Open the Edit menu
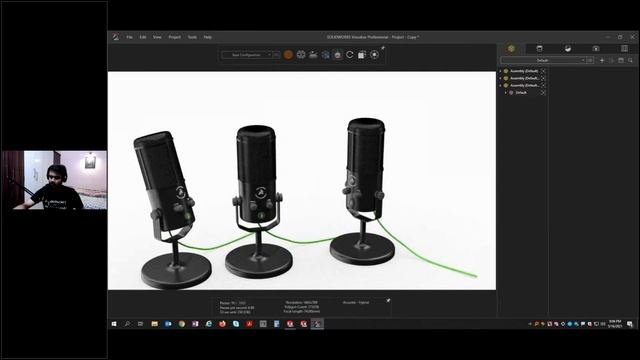The width and height of the screenshot is (640, 360). 143,37
